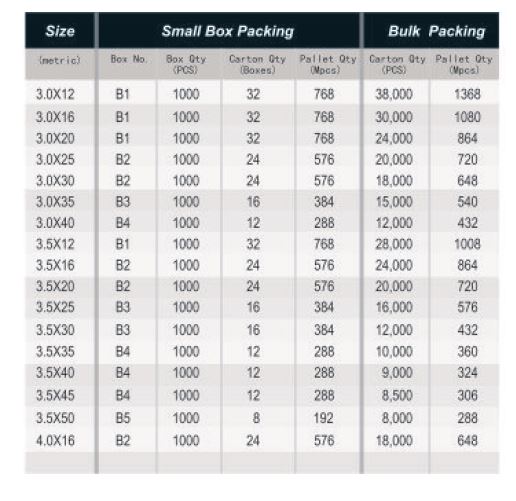Click the 3.5X12 size cell

pos(55,244)
